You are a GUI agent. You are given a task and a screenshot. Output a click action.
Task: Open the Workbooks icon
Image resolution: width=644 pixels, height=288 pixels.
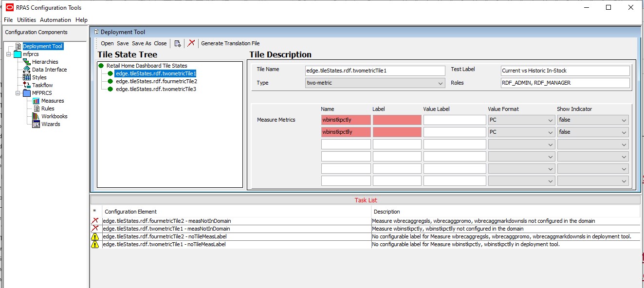click(x=36, y=116)
